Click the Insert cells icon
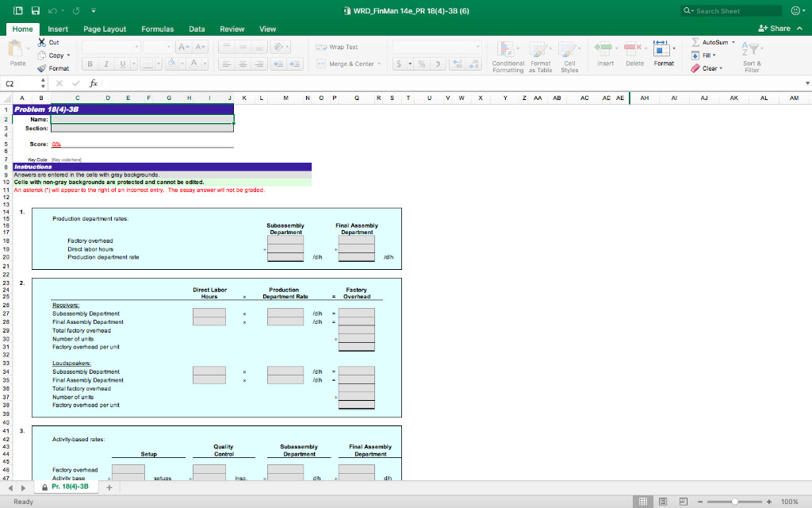 [603, 48]
